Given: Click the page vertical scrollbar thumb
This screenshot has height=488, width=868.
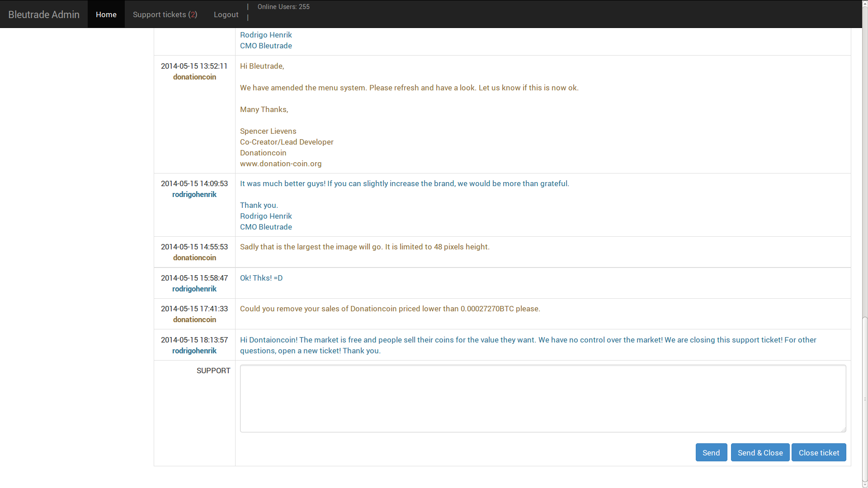Looking at the screenshot, I should (x=865, y=400).
